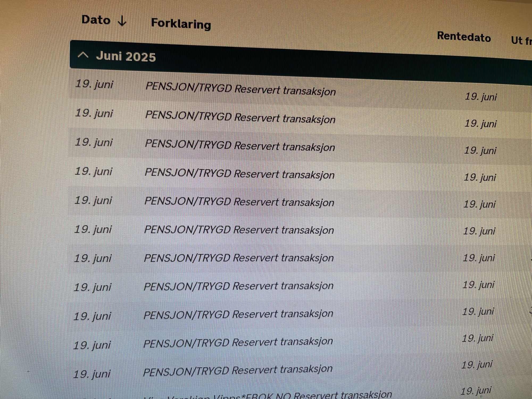
Task: Click the sort arrow next to Dato
Action: 122,21
